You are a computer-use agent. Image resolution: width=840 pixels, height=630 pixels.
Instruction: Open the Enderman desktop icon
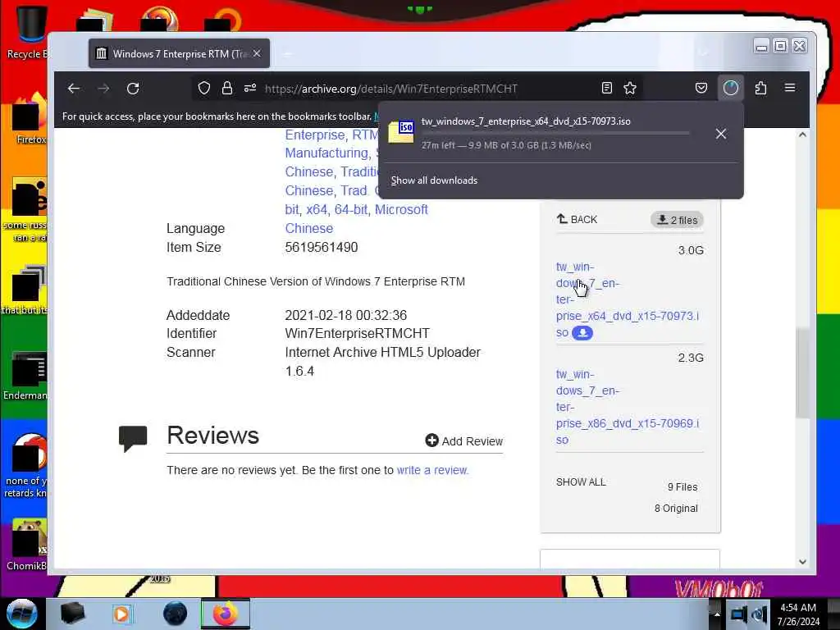25,377
